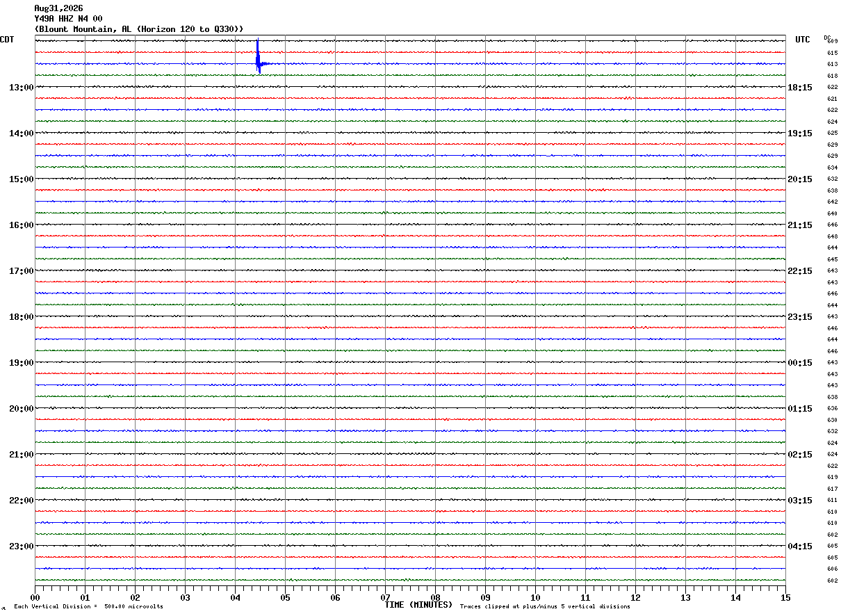The height and width of the screenshot is (616, 841).
Task: Click the 07 minute axis marker
Action: [385, 597]
